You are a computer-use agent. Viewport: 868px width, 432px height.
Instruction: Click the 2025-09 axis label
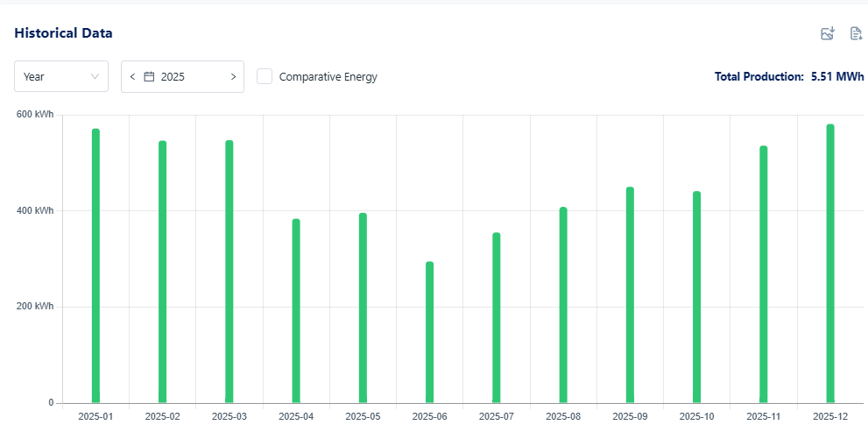tap(630, 416)
